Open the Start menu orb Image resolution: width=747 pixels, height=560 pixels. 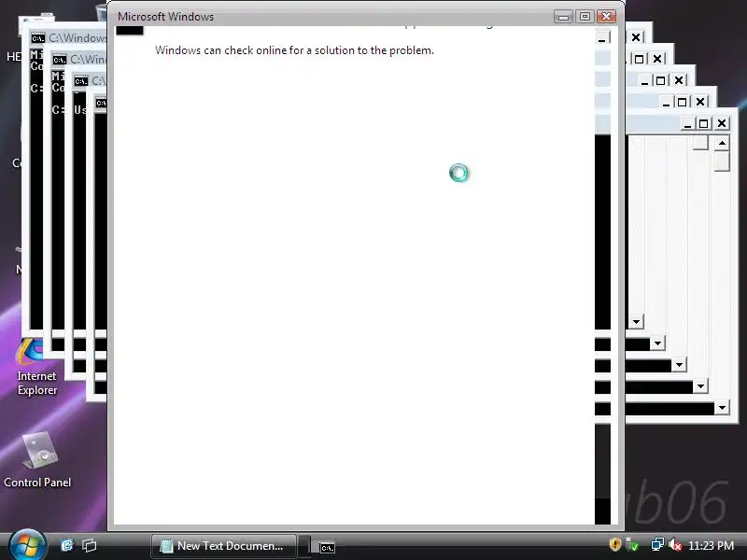pos(27,545)
